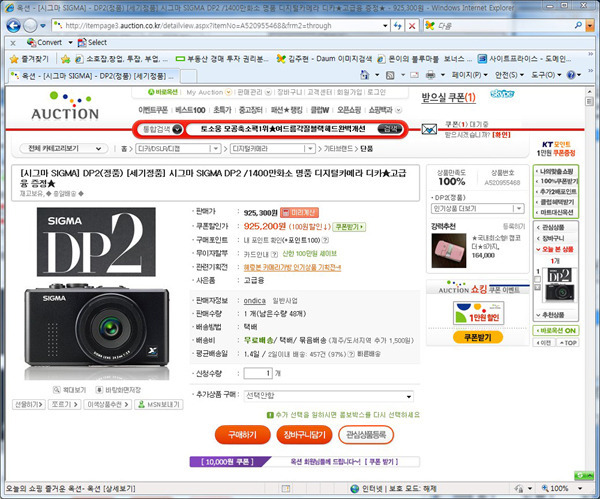600x499 pixels.
Task: Open the Help question-mark icon
Action: pos(571,75)
